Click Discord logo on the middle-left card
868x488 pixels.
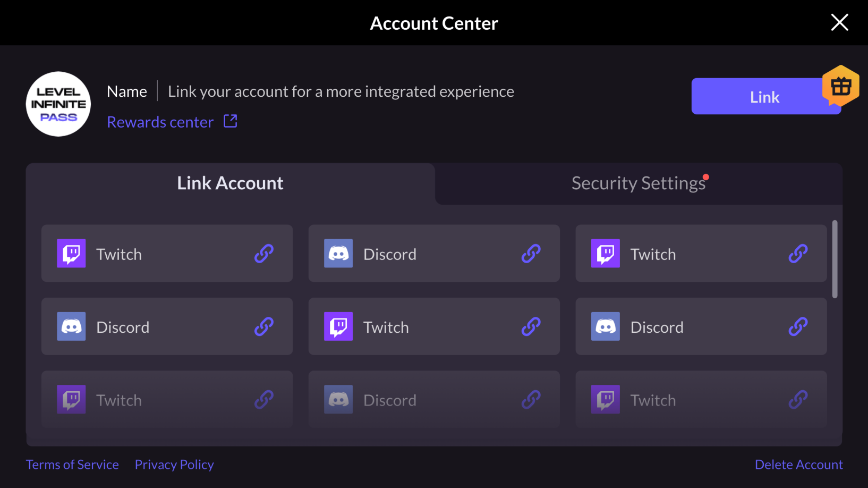(71, 326)
